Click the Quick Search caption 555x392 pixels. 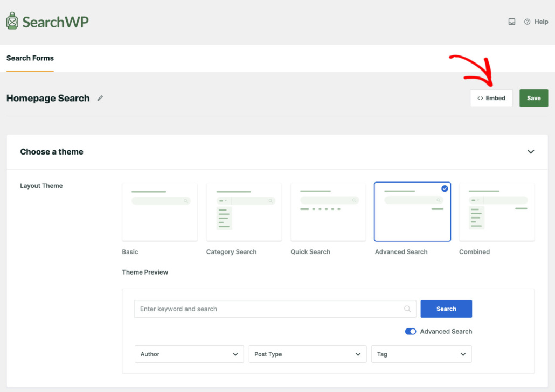[310, 252]
